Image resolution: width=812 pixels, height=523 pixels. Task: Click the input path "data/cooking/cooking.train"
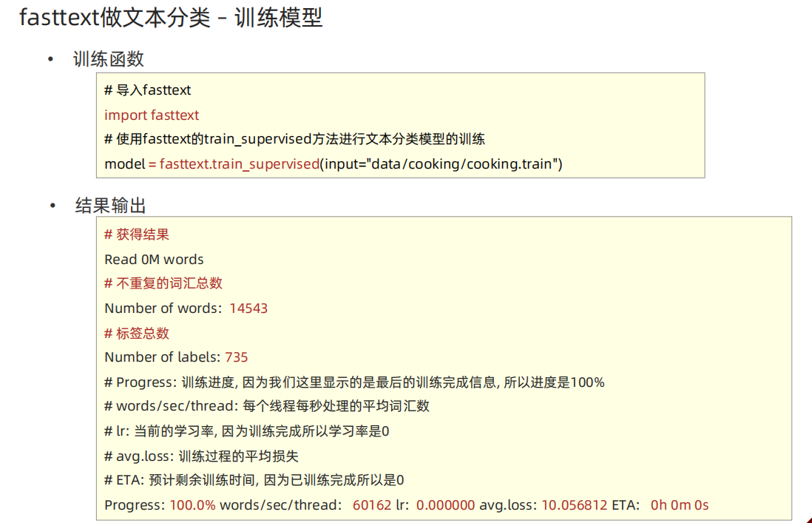(463, 164)
